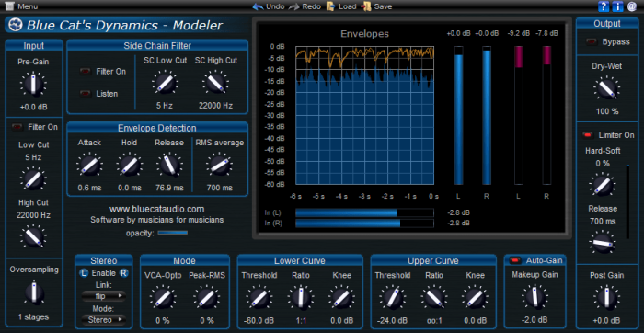Click the Load text label
Viewport: 644px width, 333px height.
coord(348,6)
